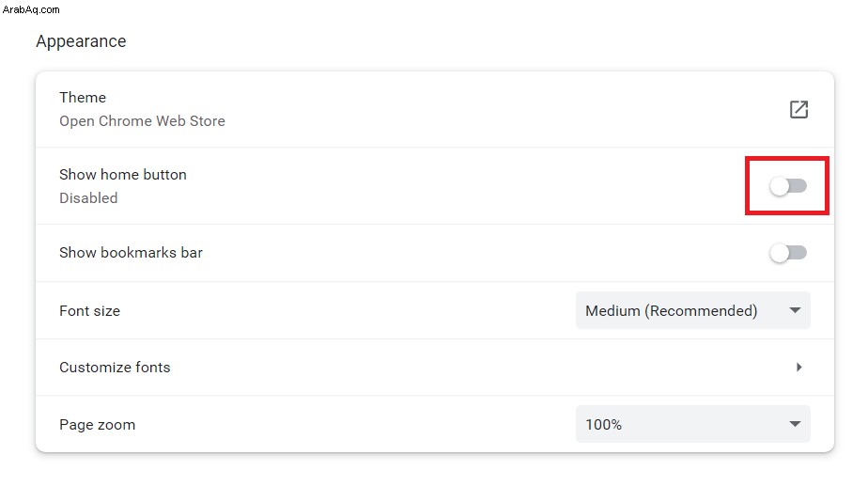
Task: Click Open Chrome Web Store text
Action: [x=142, y=120]
